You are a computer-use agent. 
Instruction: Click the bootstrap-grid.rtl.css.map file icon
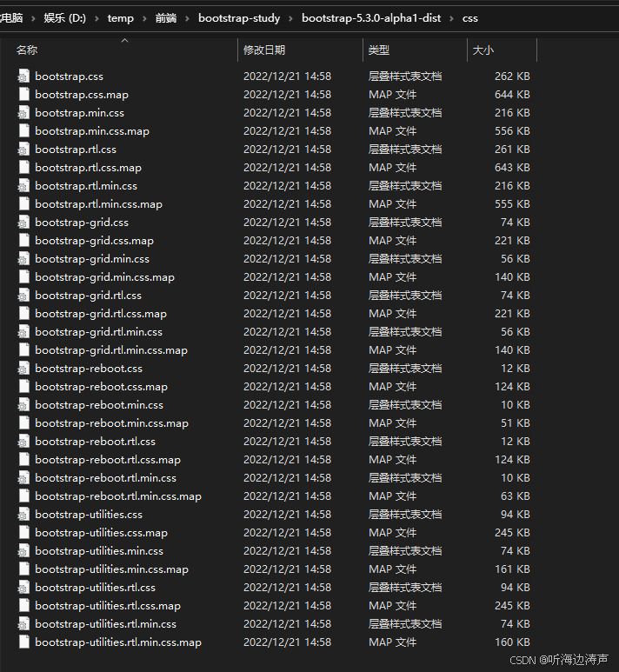point(24,314)
